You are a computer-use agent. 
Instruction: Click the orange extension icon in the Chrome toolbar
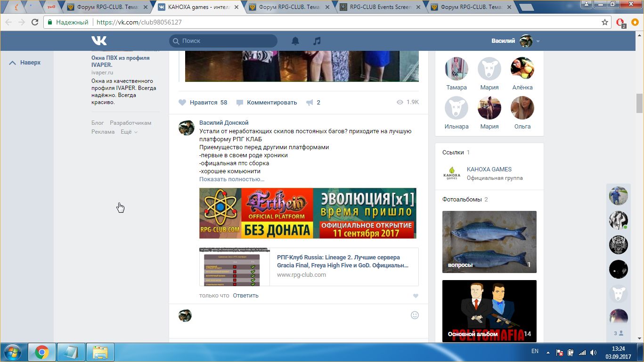(x=635, y=22)
